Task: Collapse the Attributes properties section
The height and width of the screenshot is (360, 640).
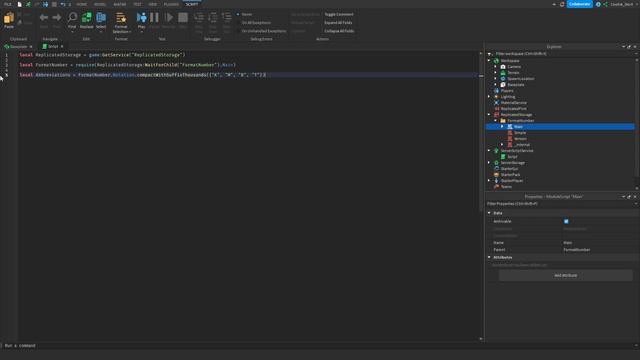Action: [x=489, y=257]
